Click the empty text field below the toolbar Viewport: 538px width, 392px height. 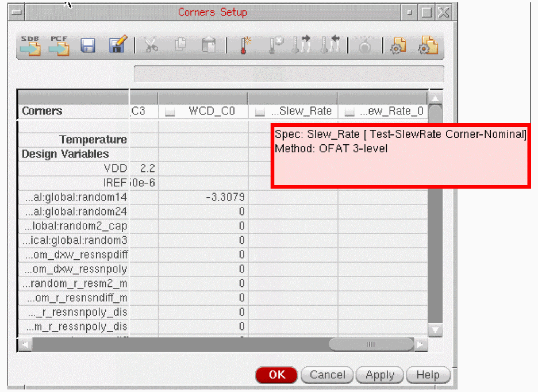[289, 74]
